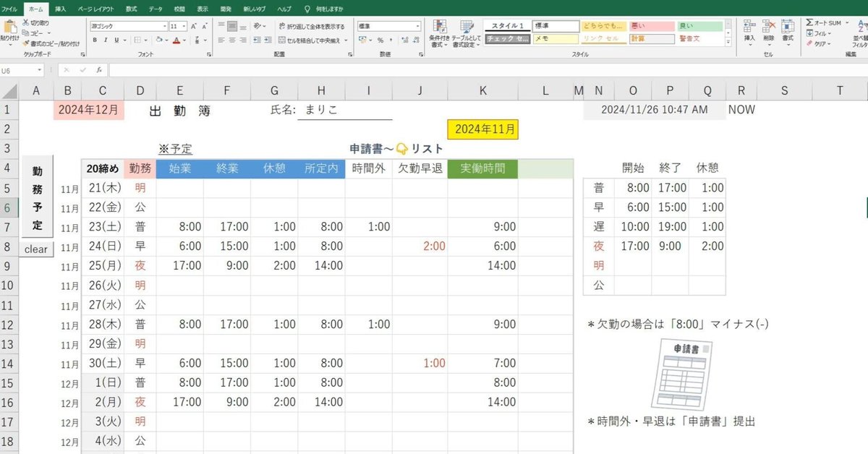Open the font name dropdown
868x454 pixels.
pos(164,26)
